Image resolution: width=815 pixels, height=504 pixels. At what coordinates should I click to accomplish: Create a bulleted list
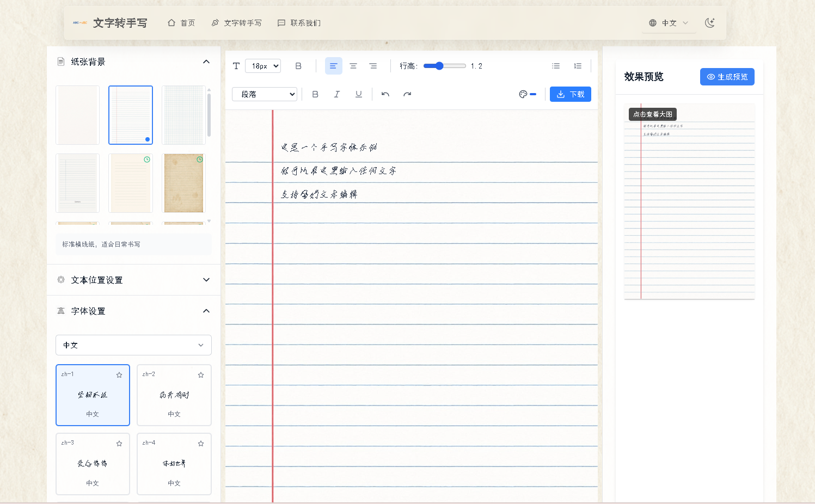555,65
